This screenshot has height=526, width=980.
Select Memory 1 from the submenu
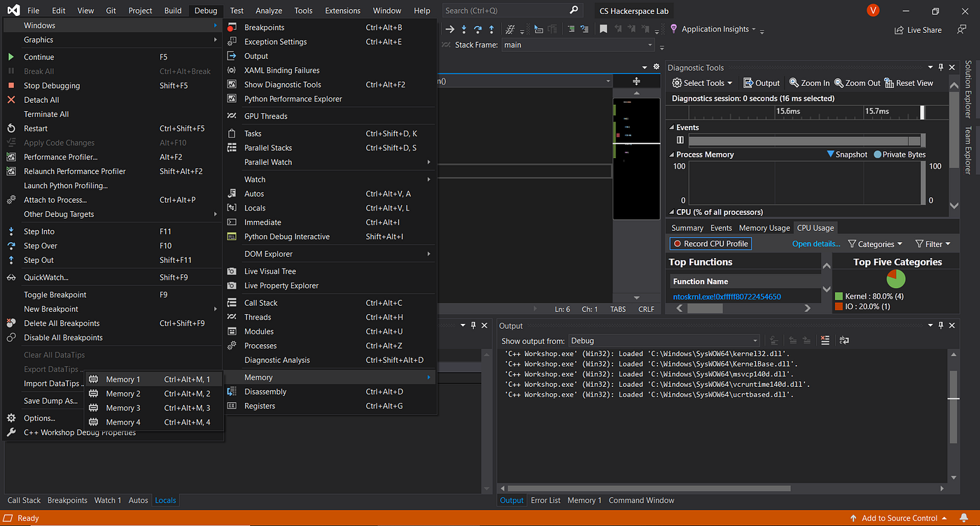point(124,379)
